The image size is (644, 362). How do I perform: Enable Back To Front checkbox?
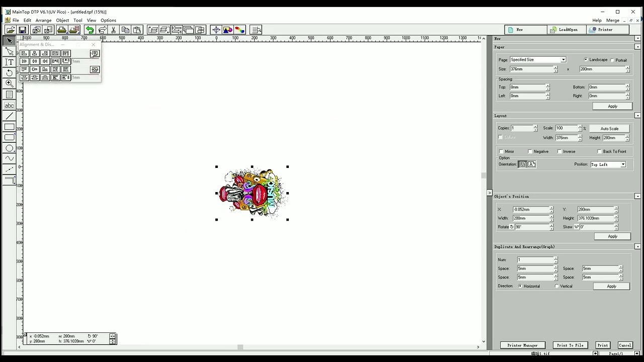tap(599, 151)
